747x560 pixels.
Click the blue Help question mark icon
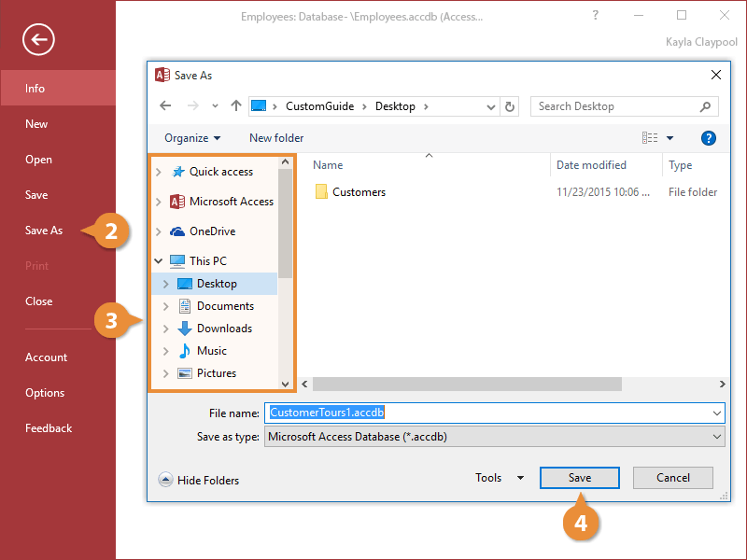708,138
